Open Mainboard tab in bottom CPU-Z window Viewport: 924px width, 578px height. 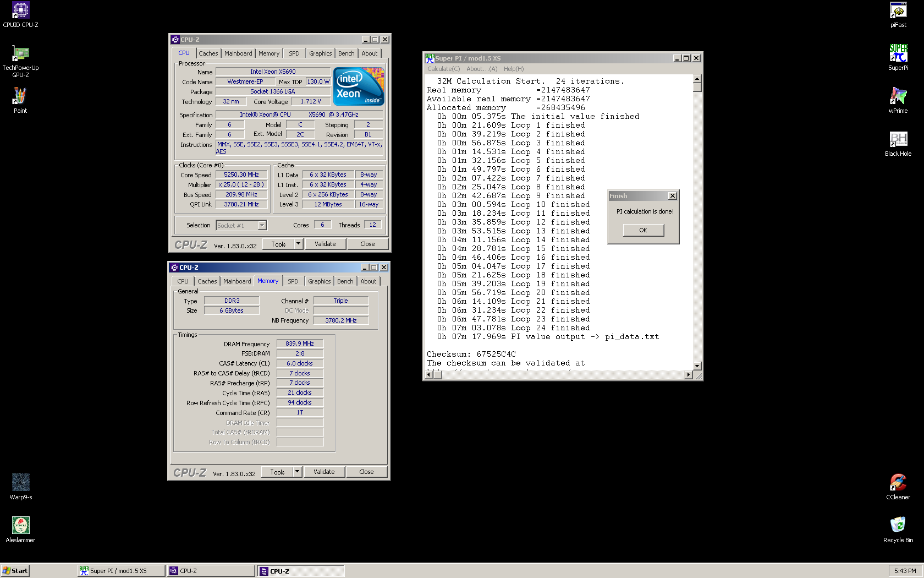pos(237,281)
